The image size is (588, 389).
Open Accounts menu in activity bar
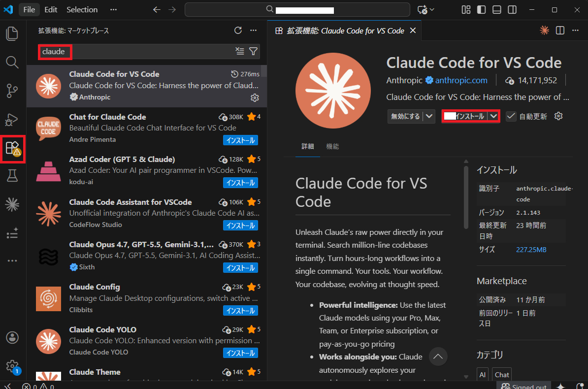click(12, 338)
